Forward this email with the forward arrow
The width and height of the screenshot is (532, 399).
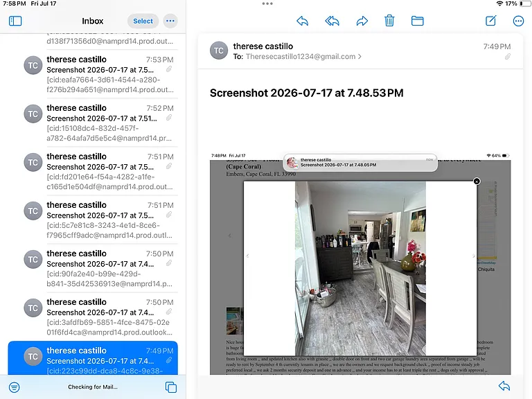[362, 21]
